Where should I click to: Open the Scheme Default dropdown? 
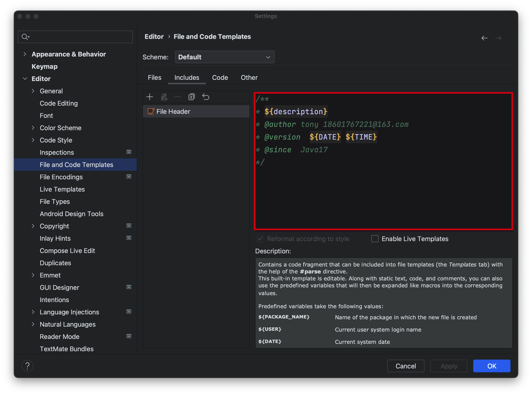224,57
